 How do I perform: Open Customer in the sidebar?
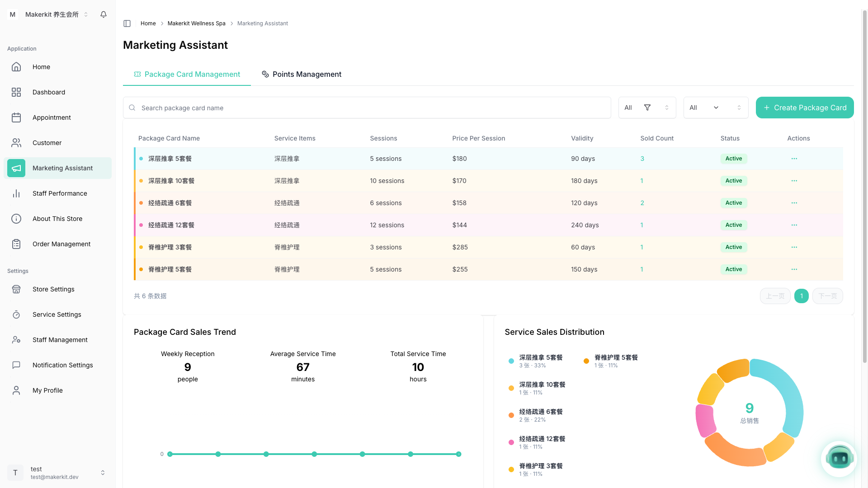pyautogui.click(x=47, y=143)
